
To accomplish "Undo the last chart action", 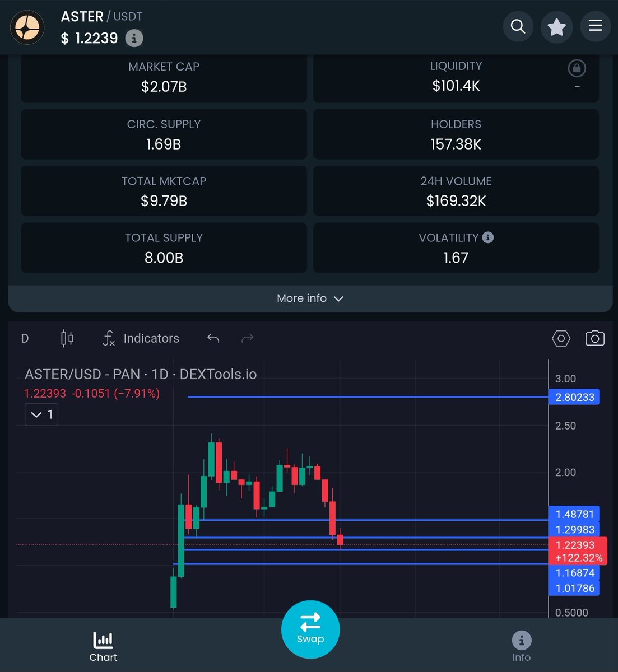I will (213, 338).
